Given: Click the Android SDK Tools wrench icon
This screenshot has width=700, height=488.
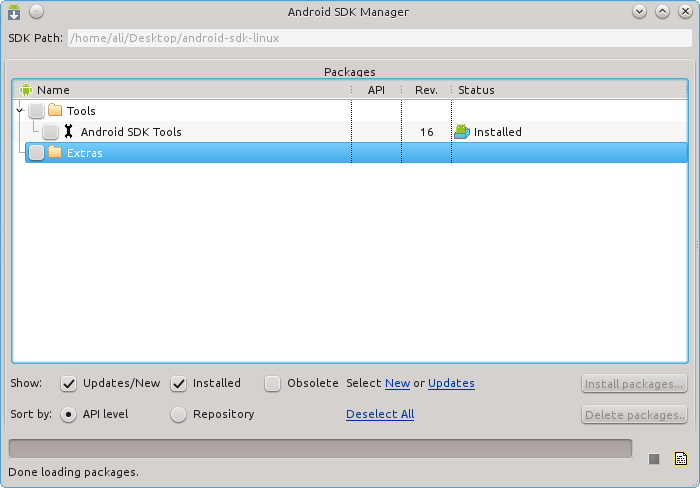Looking at the screenshot, I should pyautogui.click(x=68, y=132).
